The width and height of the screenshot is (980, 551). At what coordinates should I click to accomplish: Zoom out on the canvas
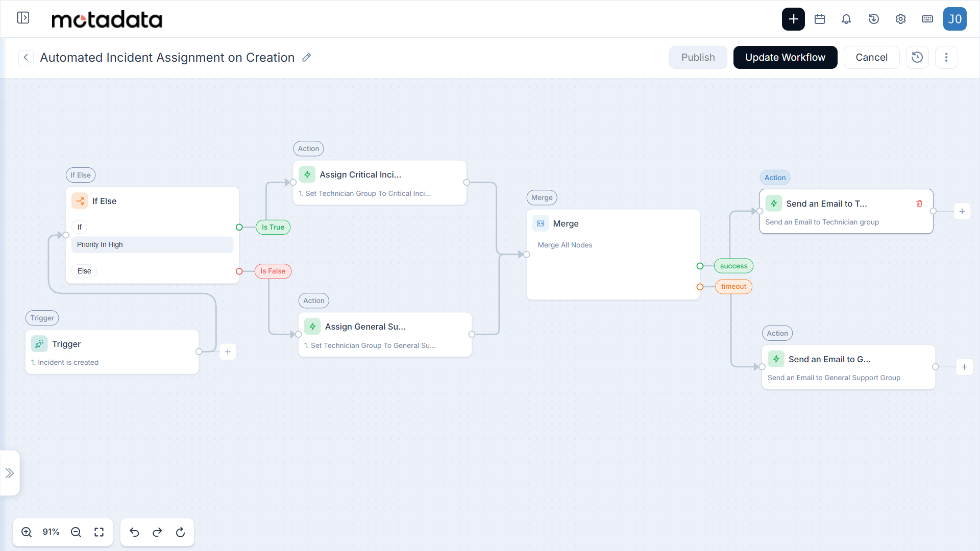(x=76, y=532)
